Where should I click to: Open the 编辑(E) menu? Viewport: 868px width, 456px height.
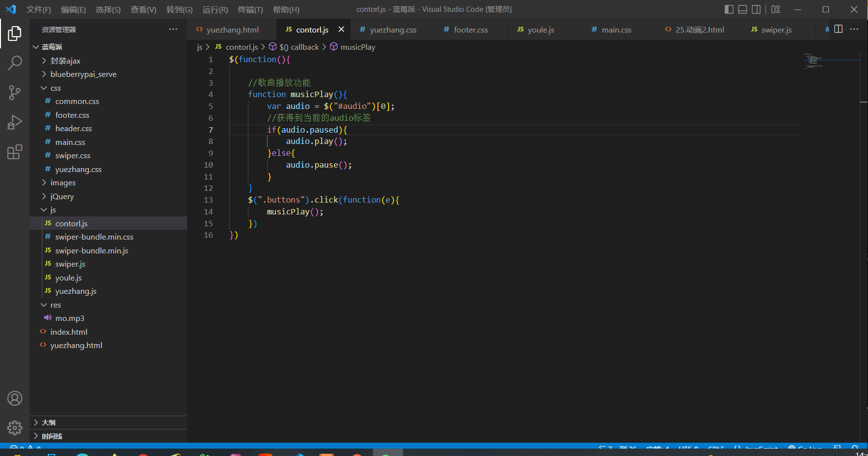click(73, 9)
